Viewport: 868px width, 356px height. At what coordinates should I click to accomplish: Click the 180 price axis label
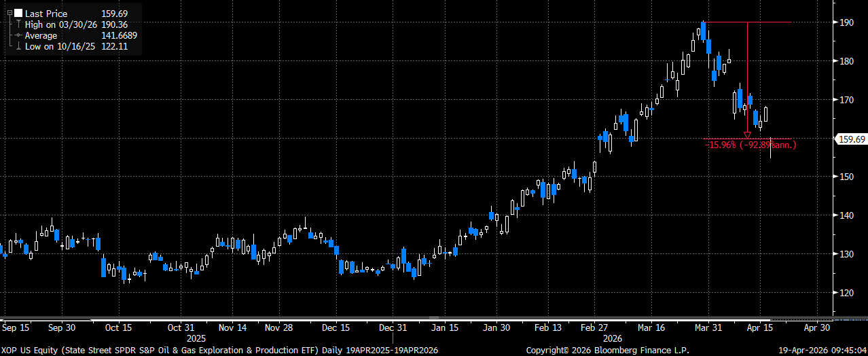[846, 61]
